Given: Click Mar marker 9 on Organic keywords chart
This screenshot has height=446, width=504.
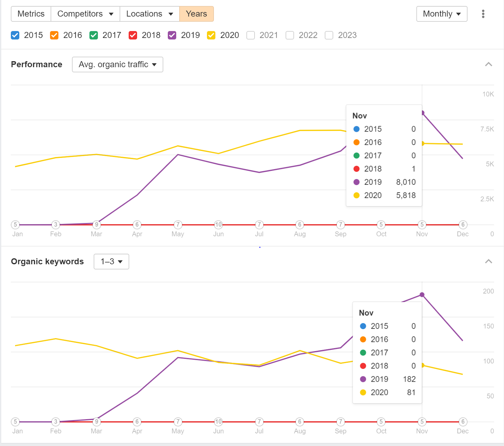Looking at the screenshot, I should tap(97, 422).
